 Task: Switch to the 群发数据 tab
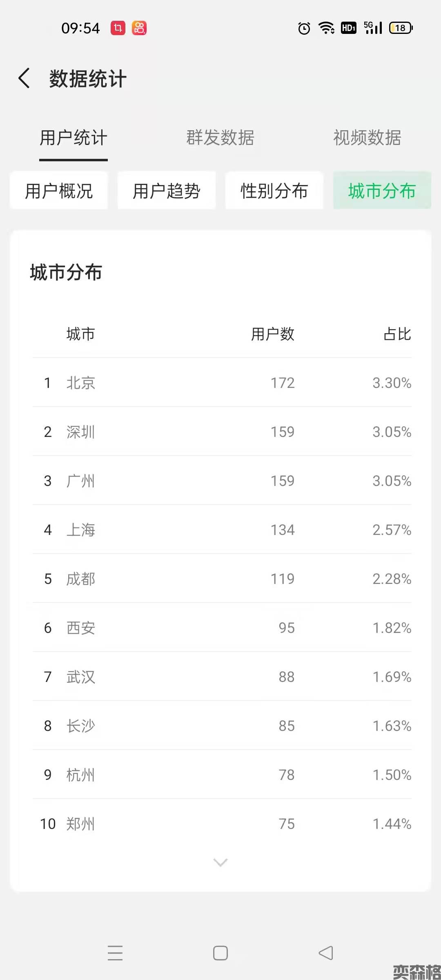click(x=220, y=138)
